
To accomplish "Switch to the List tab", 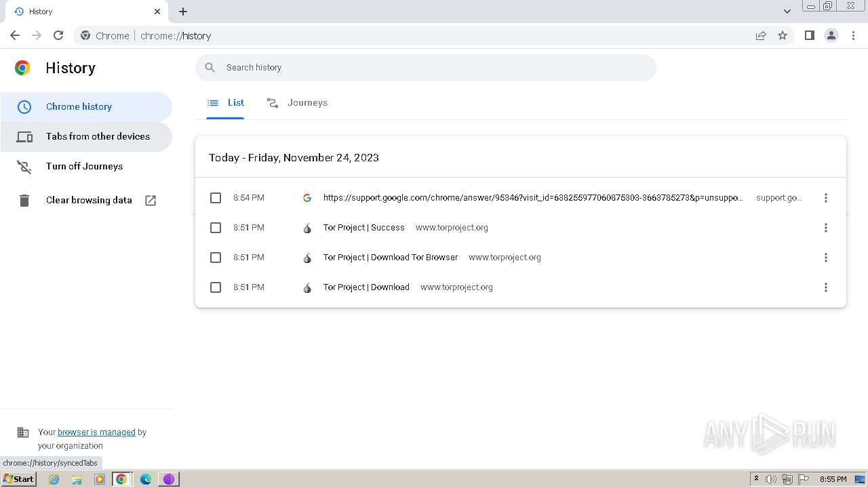I will pyautogui.click(x=225, y=103).
